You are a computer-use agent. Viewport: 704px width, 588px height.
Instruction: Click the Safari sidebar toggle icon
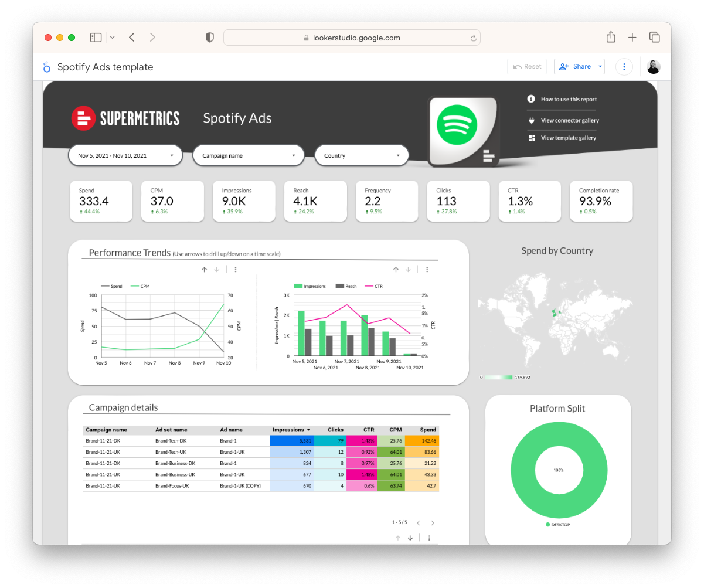96,38
